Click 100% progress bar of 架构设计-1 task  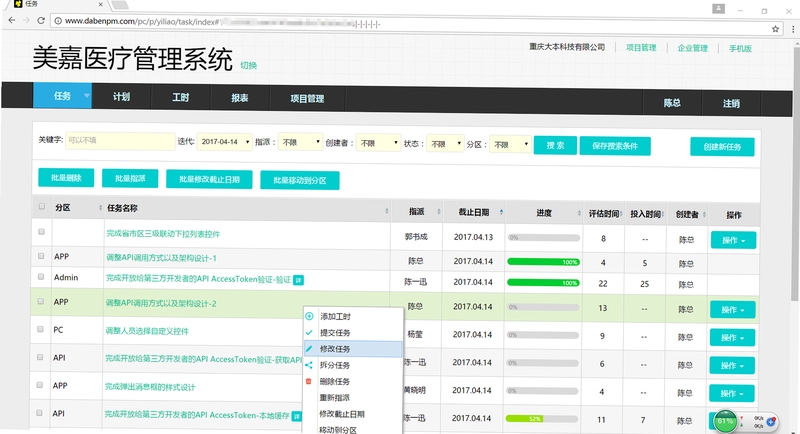(x=543, y=262)
